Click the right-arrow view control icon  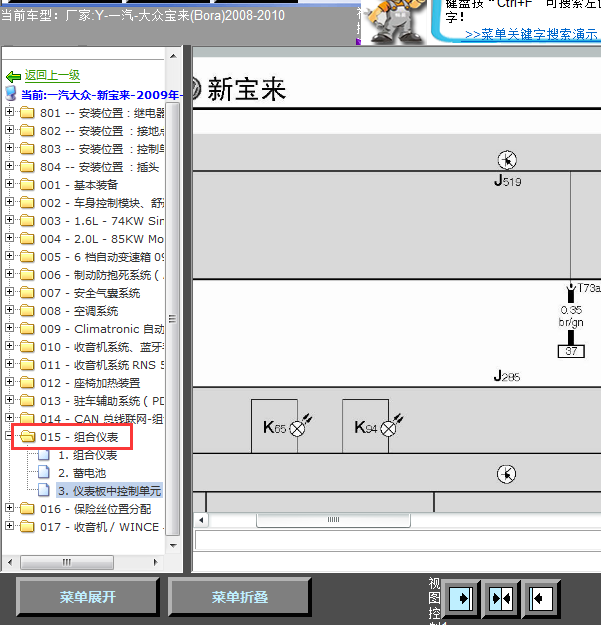point(461,599)
